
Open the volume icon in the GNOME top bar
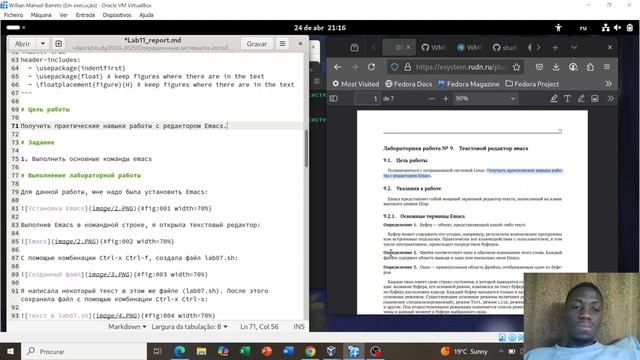click(x=618, y=28)
